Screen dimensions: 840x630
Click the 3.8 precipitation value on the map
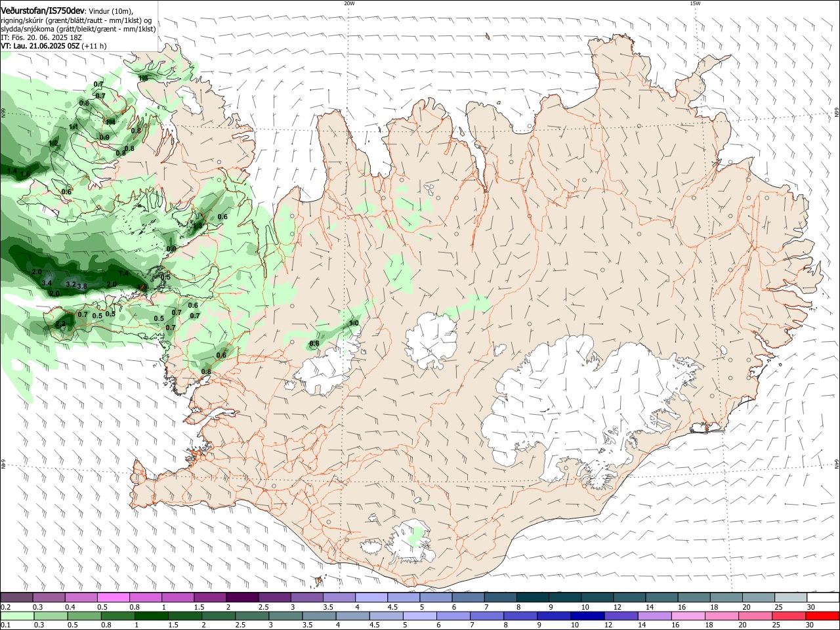(x=82, y=286)
